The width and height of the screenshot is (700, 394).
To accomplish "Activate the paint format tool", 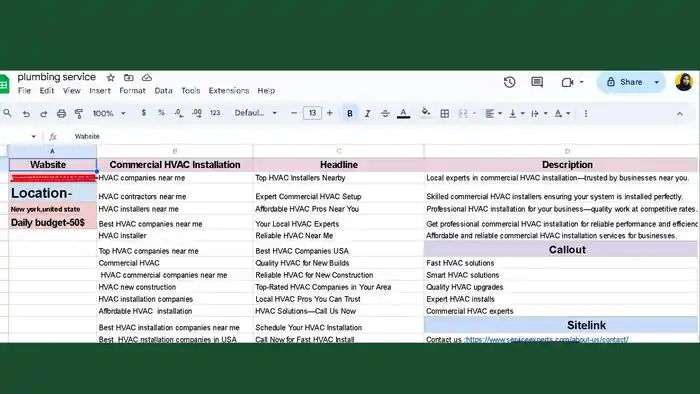I will [x=79, y=114].
